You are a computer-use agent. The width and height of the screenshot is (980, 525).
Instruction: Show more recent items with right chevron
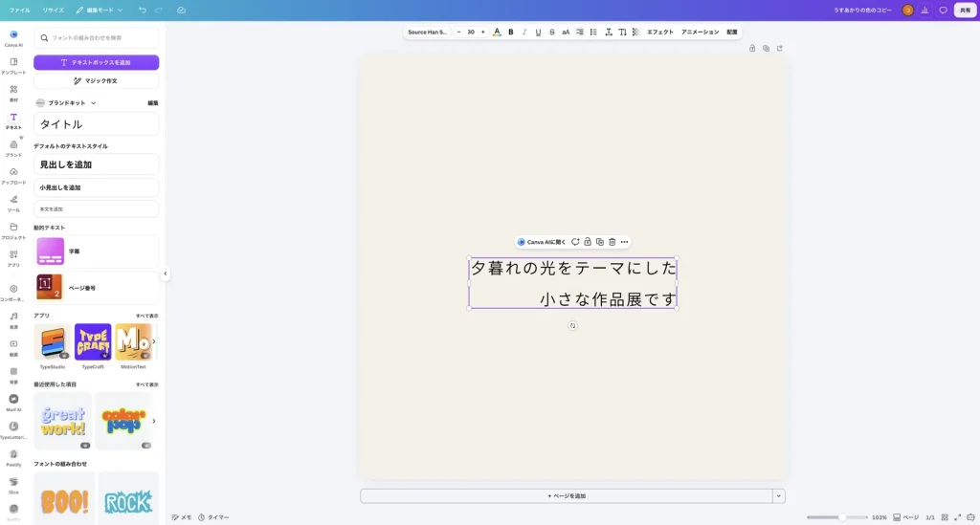pos(154,421)
